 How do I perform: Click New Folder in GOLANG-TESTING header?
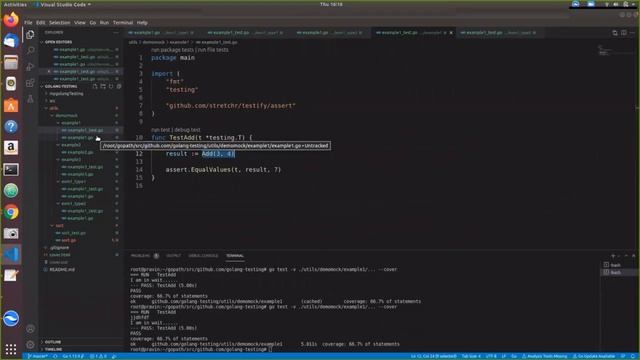click(103, 86)
